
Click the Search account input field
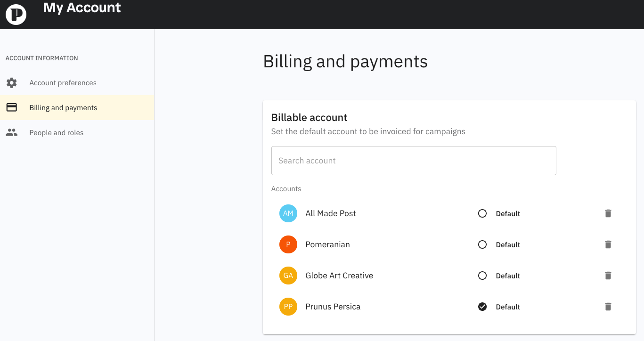(414, 161)
